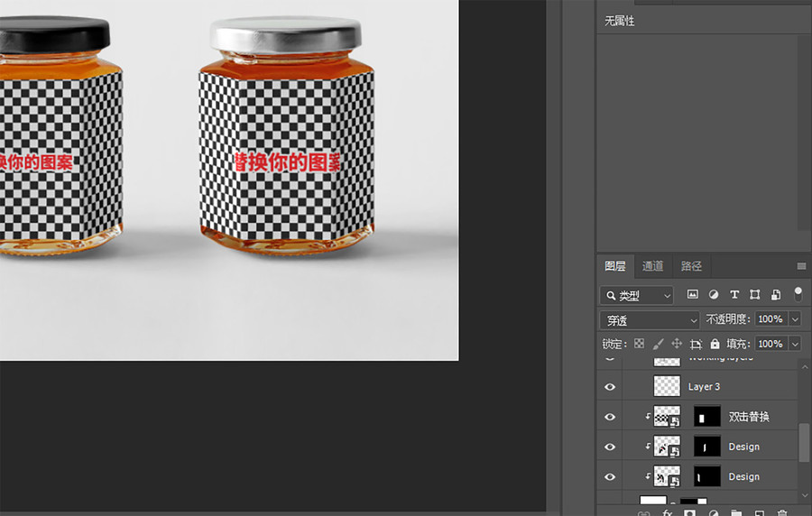Select the 双击替换 layer mask thumbnail

pos(706,417)
